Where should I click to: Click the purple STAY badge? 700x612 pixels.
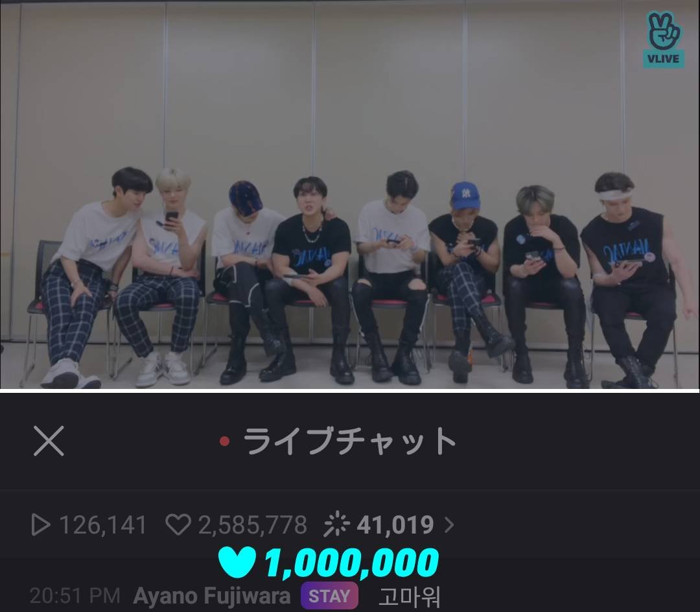329,596
